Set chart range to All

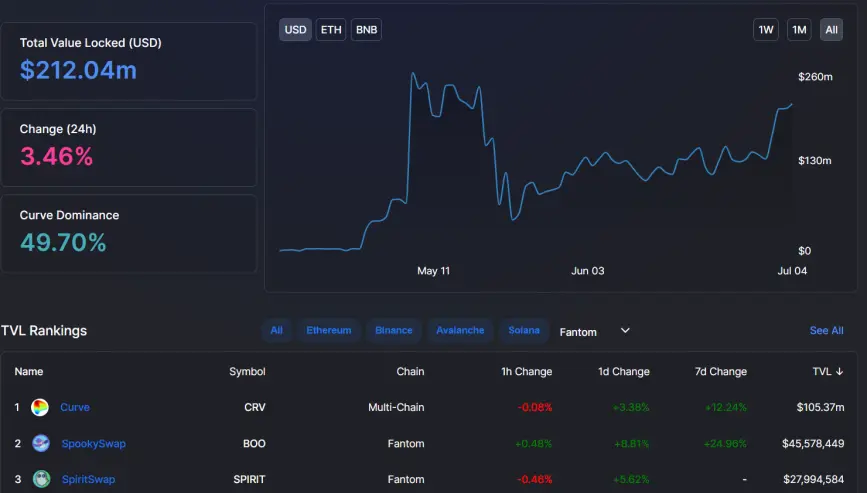831,30
